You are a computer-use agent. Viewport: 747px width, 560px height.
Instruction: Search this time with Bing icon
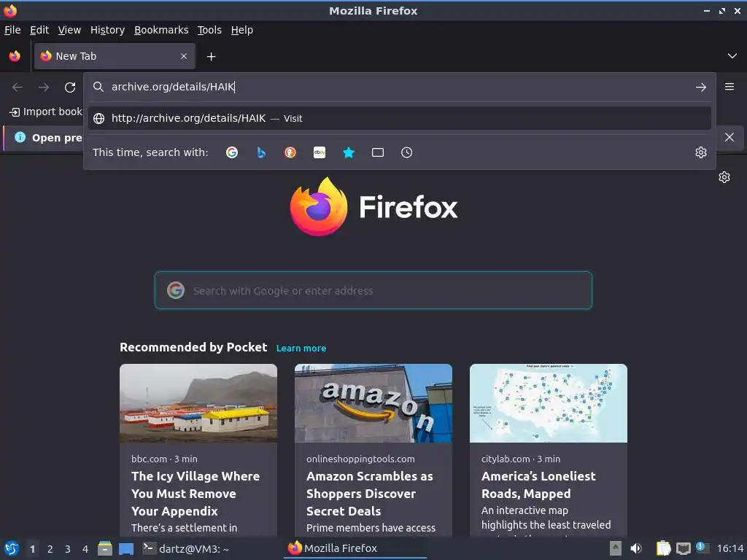click(x=261, y=152)
